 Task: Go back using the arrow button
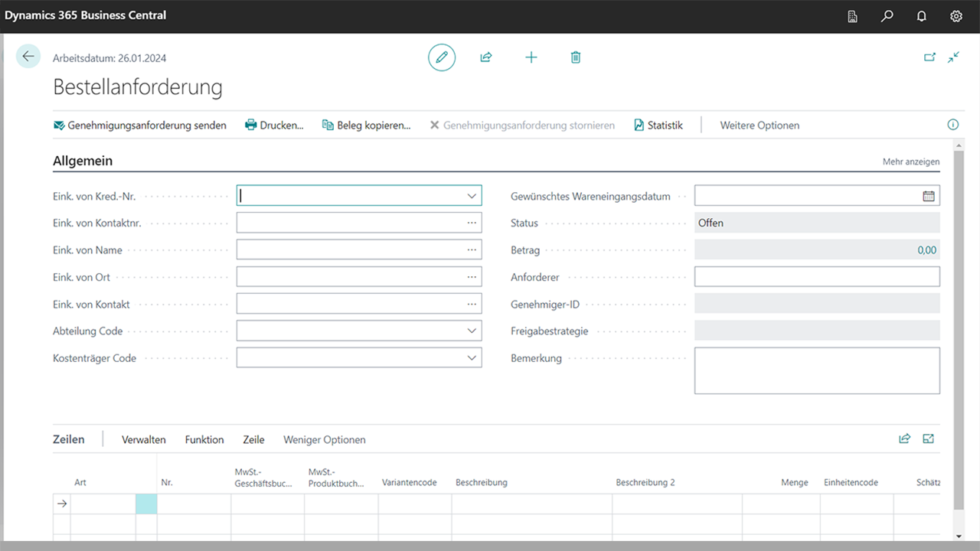pos(28,56)
